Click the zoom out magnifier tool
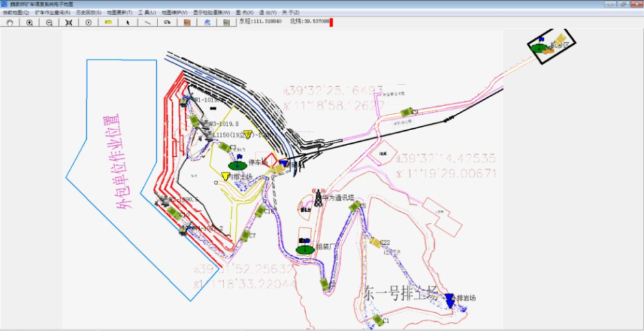The height and width of the screenshot is (331, 644). [x=49, y=22]
